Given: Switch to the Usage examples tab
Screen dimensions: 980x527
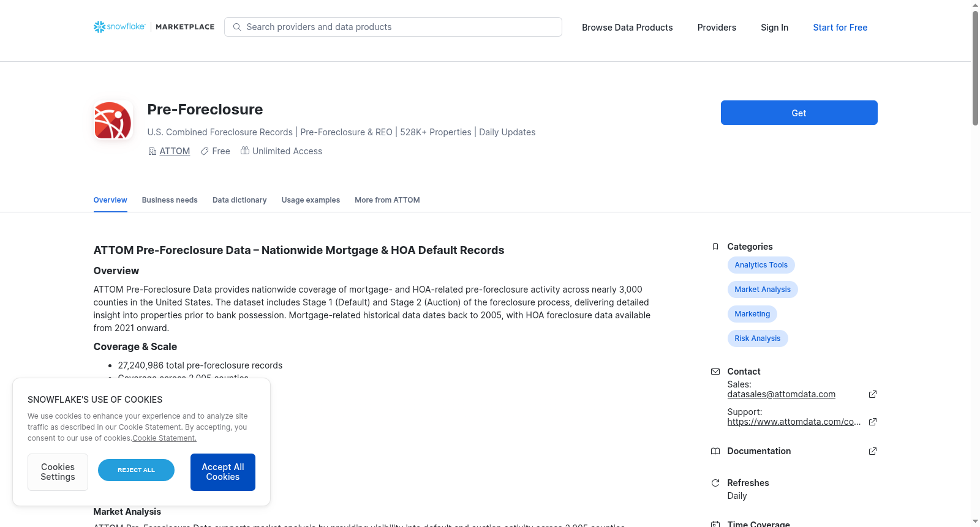Looking at the screenshot, I should [311, 200].
